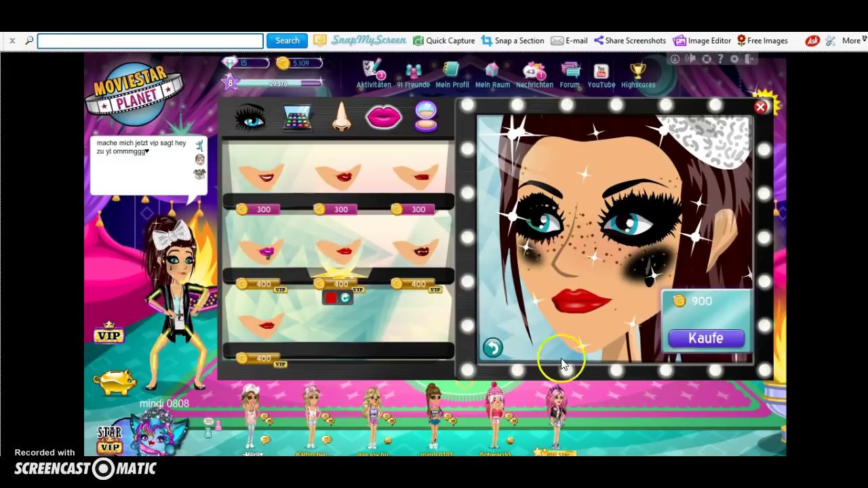The image size is (868, 488).
Task: Click Share Screenshots
Action: (630, 41)
